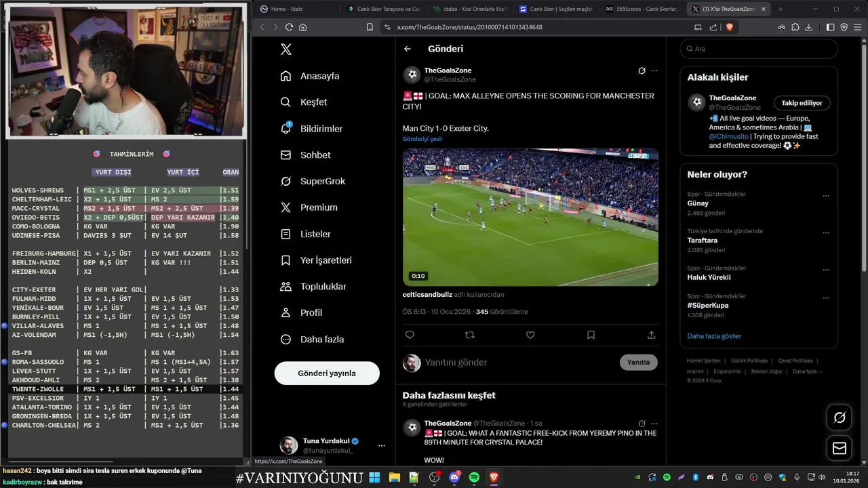The image size is (868, 488).
Task: Open options for Günay trend
Action: 826,196
